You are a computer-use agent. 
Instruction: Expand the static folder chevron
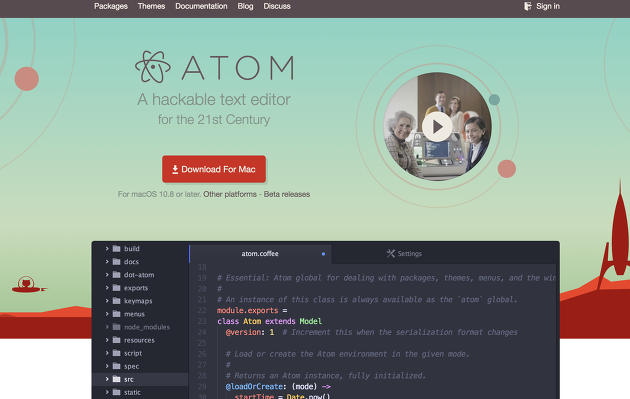click(107, 392)
